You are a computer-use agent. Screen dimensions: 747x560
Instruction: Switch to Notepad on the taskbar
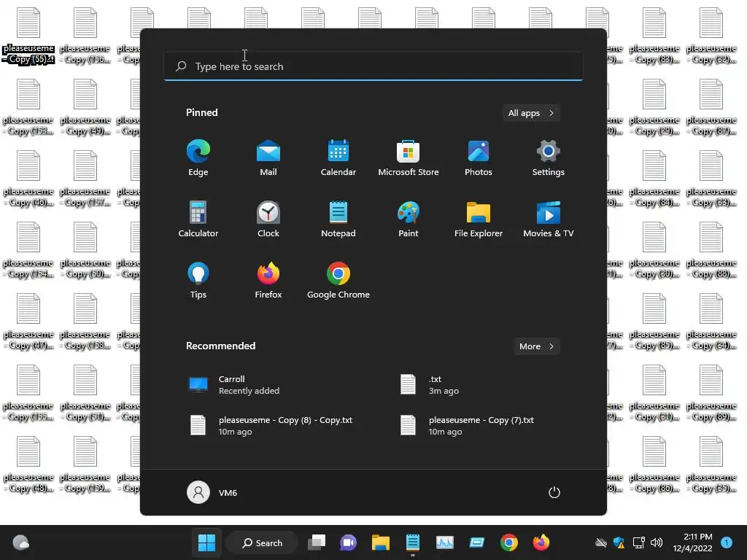(413, 542)
